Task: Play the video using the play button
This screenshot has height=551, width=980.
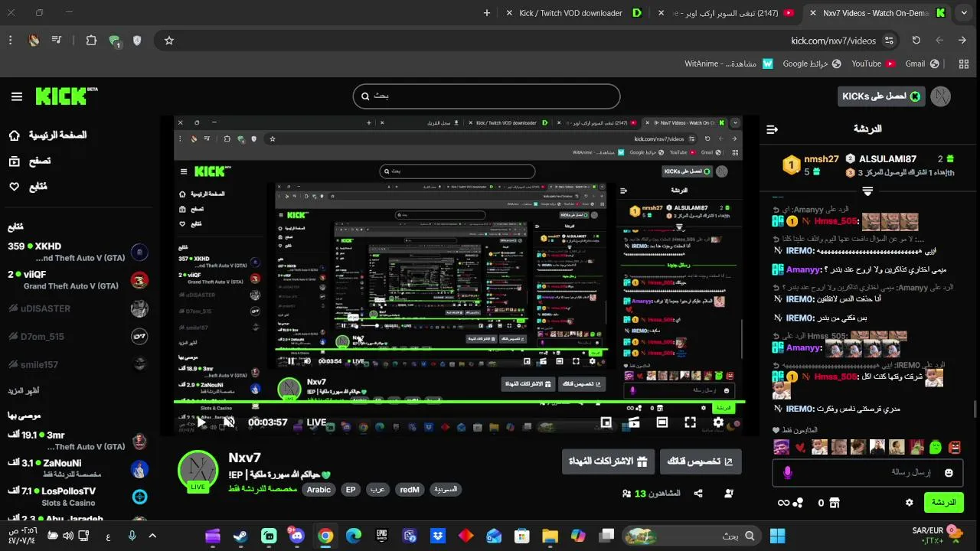Action: tap(201, 422)
